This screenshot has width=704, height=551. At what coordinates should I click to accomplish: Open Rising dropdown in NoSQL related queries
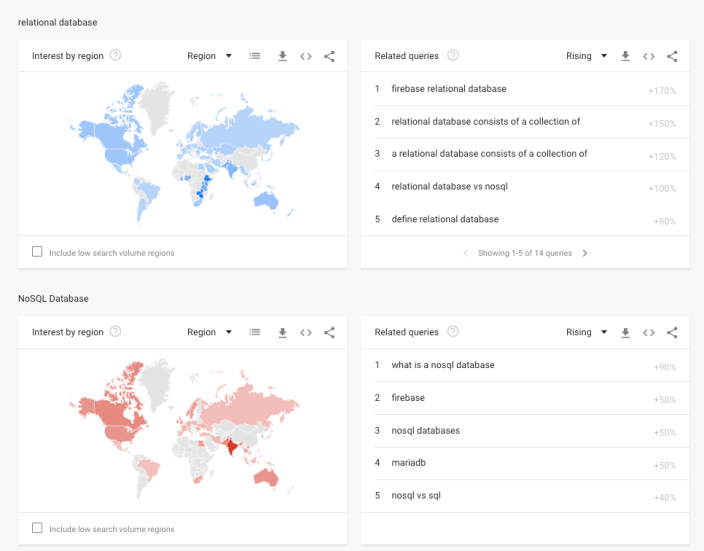pyautogui.click(x=587, y=332)
